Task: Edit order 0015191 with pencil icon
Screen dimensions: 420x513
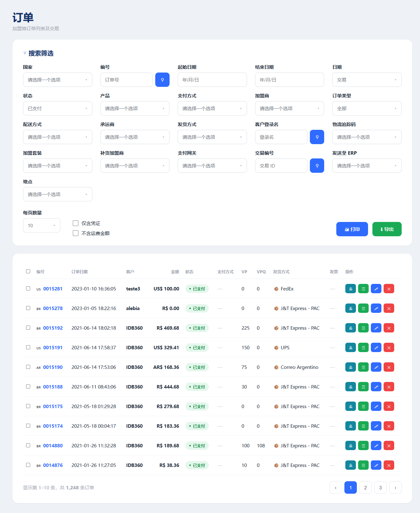Action: click(376, 347)
